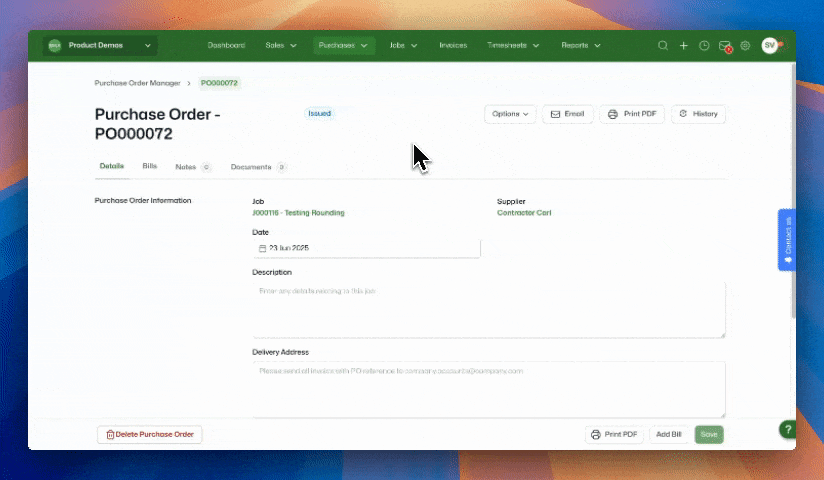Open the Timesheets menu dropdown
This screenshot has width=824, height=480.
[513, 46]
